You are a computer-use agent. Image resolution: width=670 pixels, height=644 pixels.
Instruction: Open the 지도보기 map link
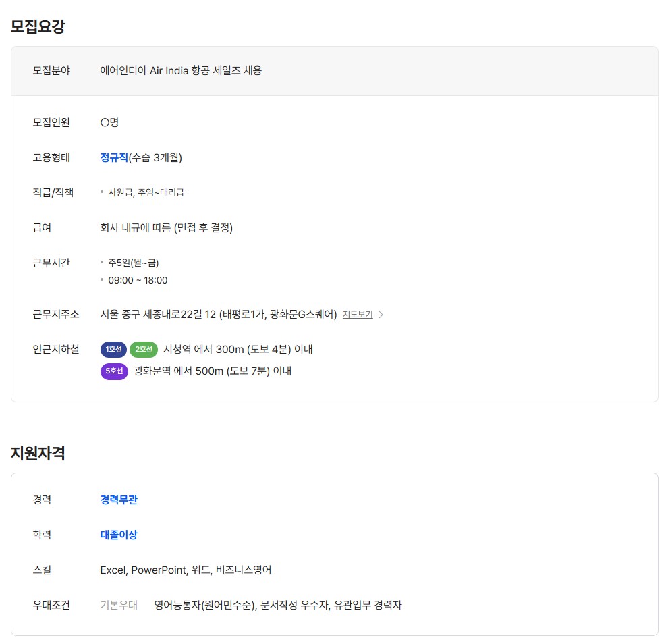tap(358, 314)
